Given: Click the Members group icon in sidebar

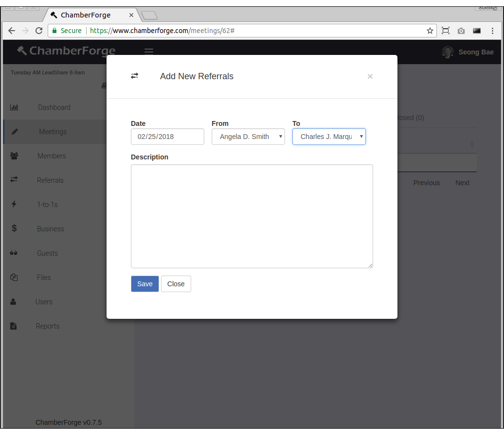Looking at the screenshot, I should click(x=14, y=156).
